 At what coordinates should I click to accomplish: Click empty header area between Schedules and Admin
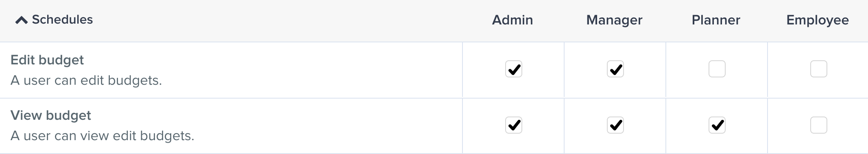285,20
